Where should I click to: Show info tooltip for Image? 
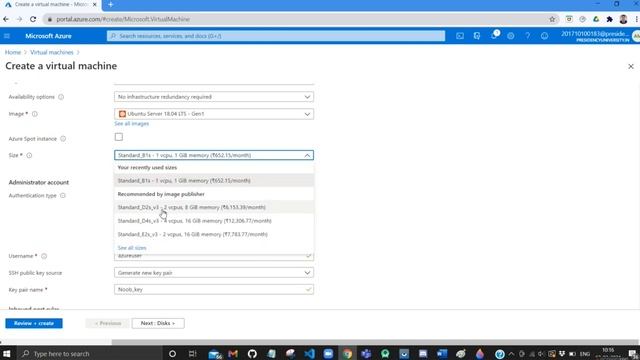[x=35, y=114]
